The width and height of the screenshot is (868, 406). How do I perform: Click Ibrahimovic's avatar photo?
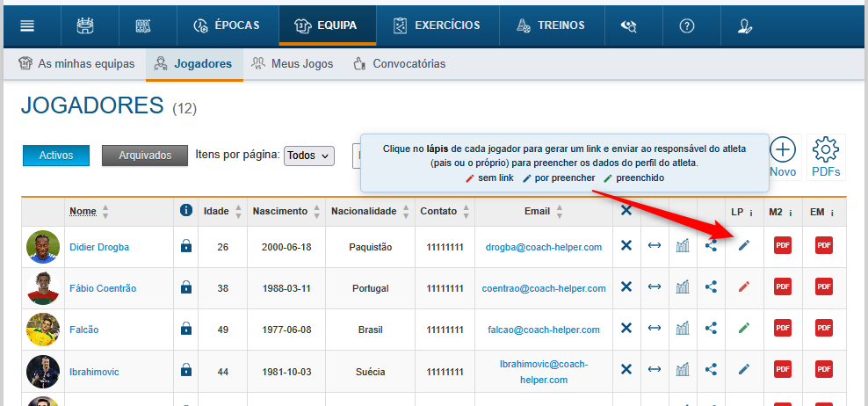pos(43,371)
